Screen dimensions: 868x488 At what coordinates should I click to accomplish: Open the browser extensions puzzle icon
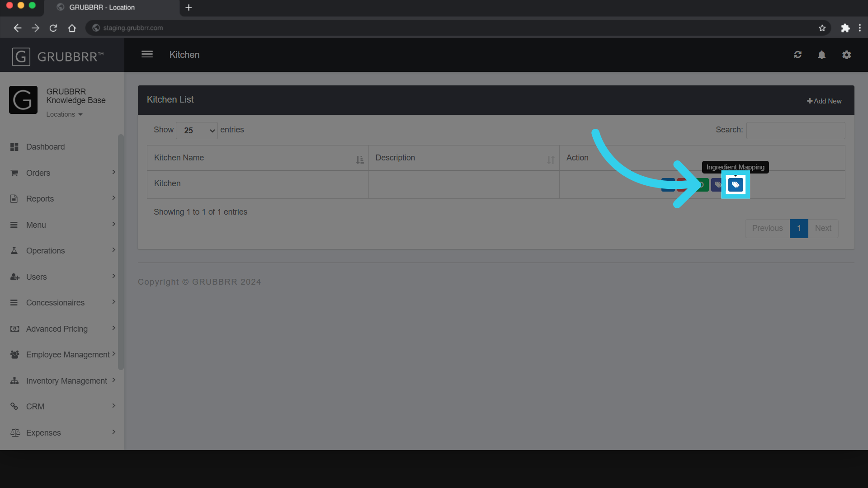pos(845,28)
